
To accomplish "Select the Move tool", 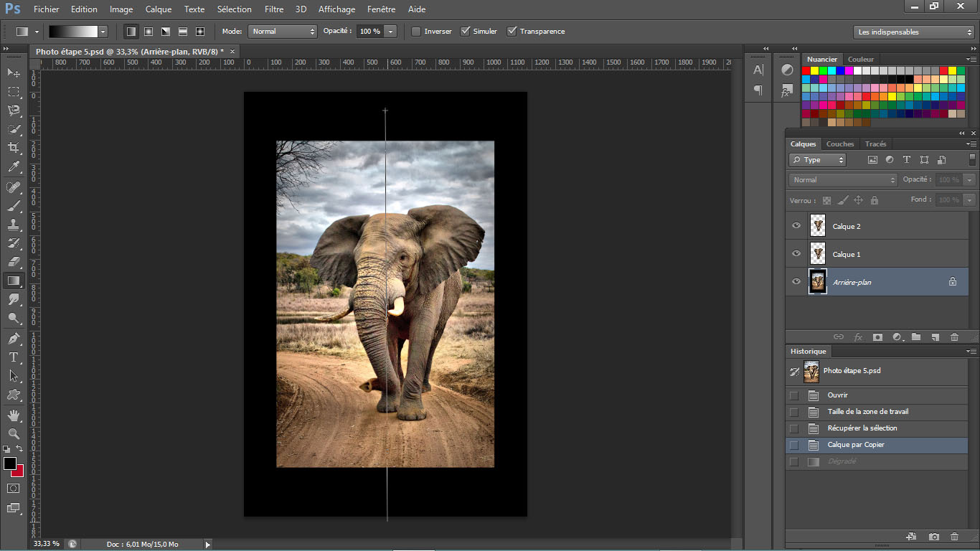I will pos(13,73).
